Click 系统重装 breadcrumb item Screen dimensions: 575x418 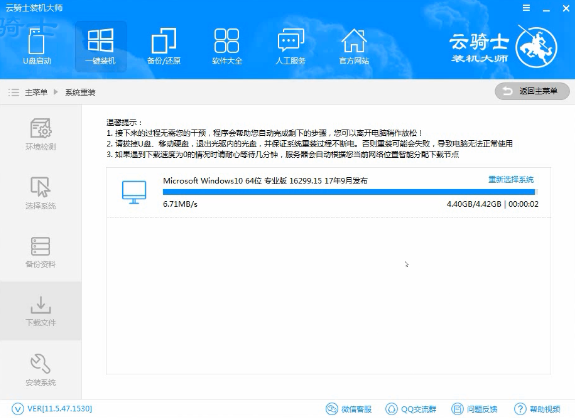[80, 92]
